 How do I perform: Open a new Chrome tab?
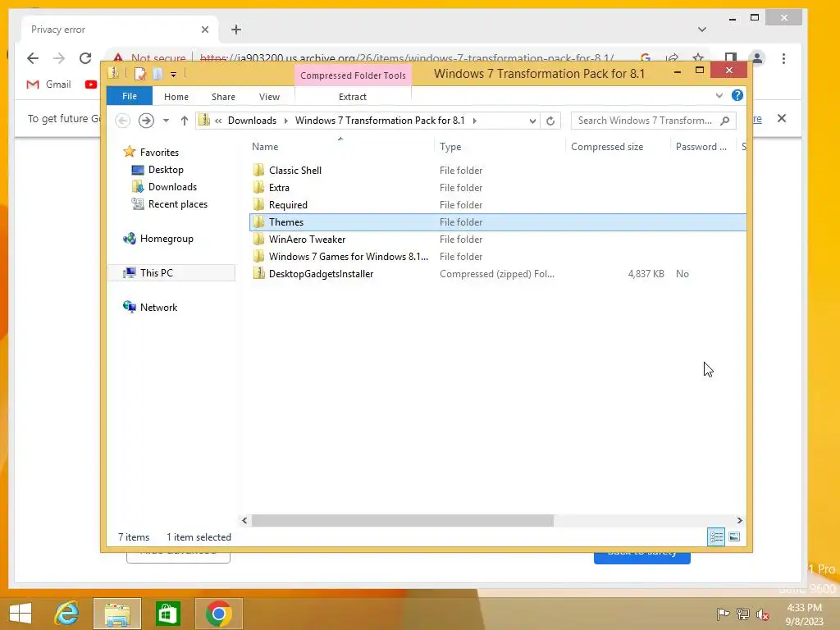click(x=235, y=30)
